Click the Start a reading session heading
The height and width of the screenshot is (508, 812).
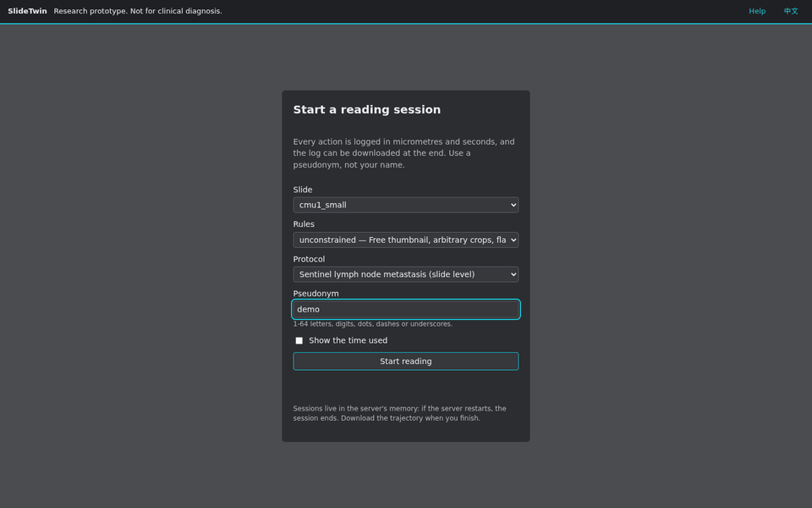pos(366,109)
